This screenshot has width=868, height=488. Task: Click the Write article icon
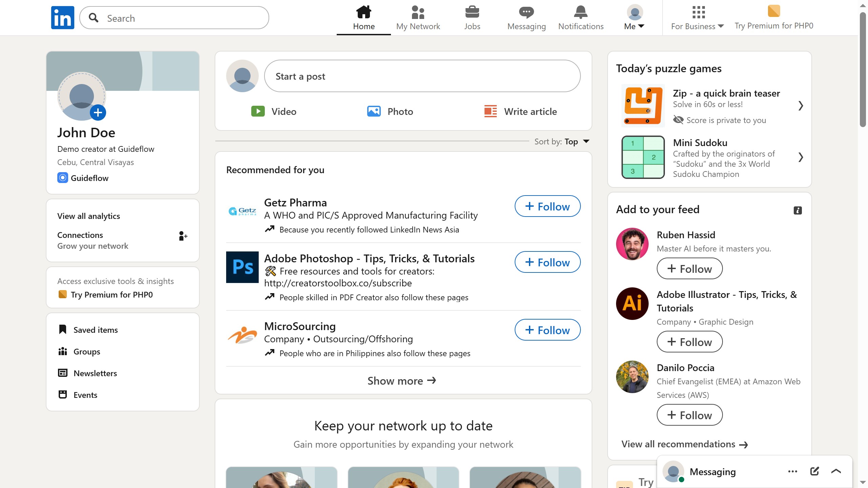(490, 111)
